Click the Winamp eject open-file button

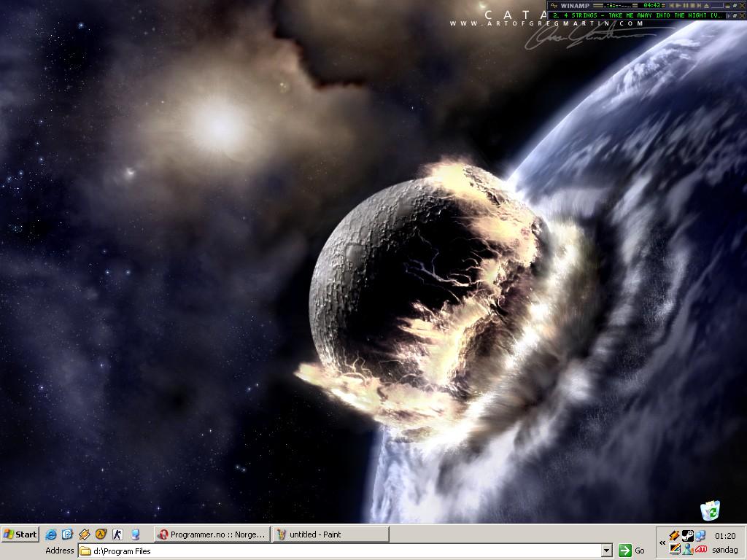coord(706,5)
